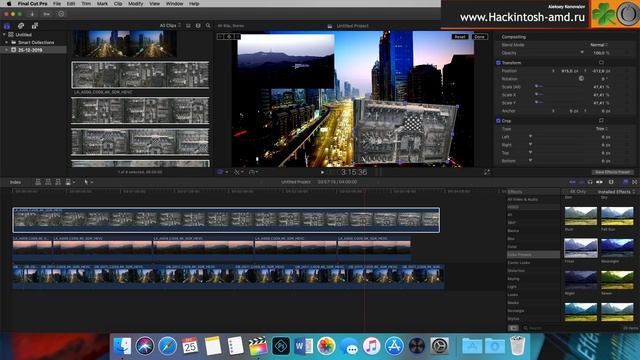Toggle the effects browser icon
Screen dimensions: 640x360
(x=626, y=182)
